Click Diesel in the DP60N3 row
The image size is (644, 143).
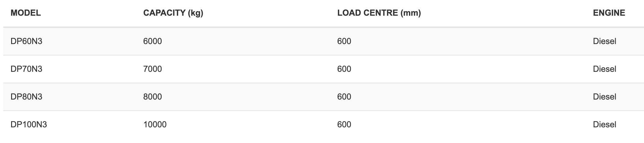coord(605,41)
